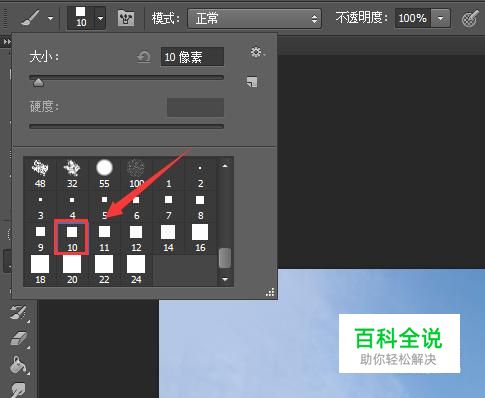Select the square brush size 14
The image size is (485, 398).
[x=168, y=239]
